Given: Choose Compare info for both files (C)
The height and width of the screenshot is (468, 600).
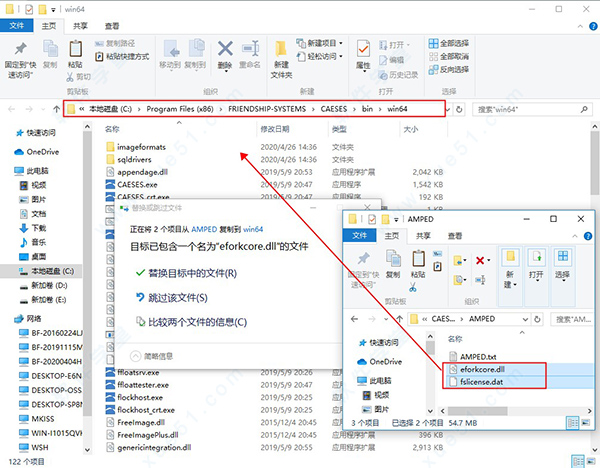Looking at the screenshot, I should tap(191, 322).
